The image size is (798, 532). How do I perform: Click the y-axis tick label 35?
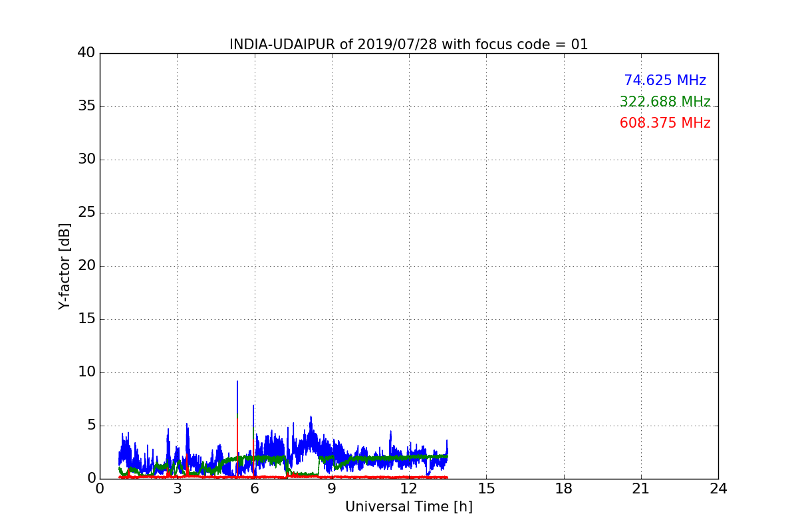[86, 106]
